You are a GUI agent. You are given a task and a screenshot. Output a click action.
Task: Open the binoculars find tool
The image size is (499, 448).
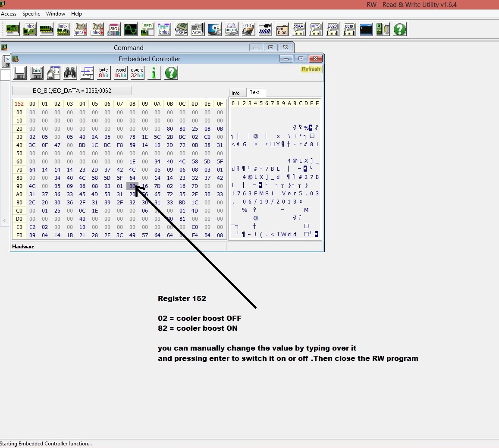(x=70, y=73)
